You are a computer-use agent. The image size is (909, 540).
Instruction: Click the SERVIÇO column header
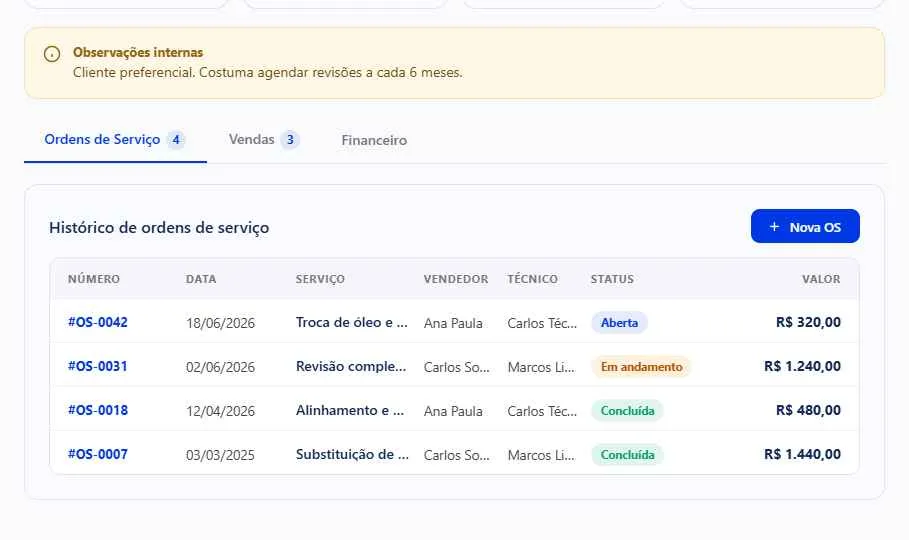click(320, 279)
